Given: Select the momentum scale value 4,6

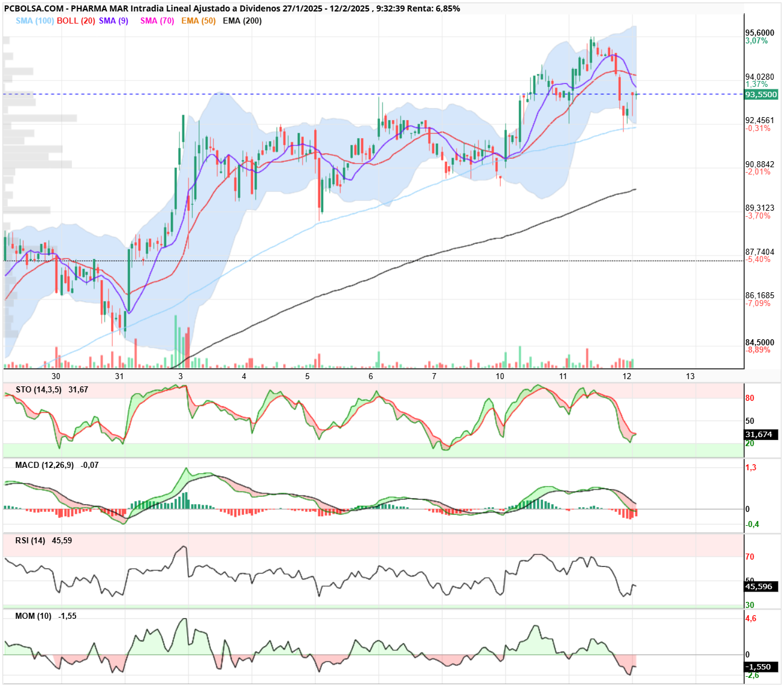Looking at the screenshot, I should coord(751,619).
